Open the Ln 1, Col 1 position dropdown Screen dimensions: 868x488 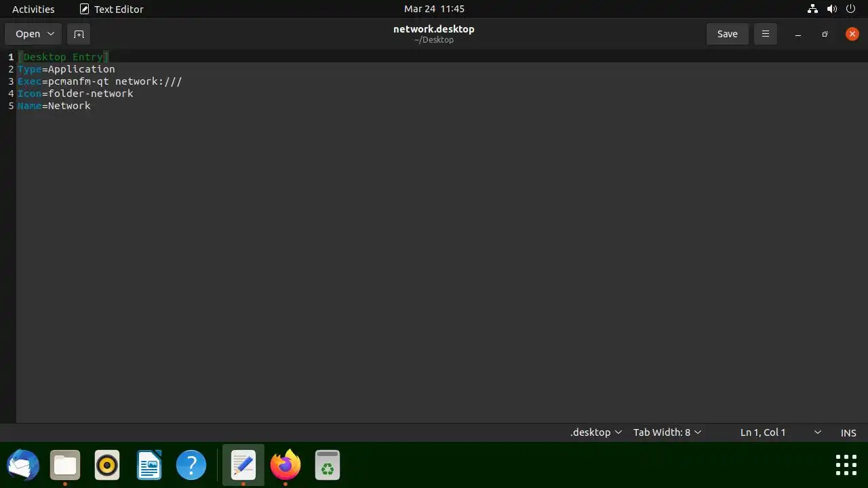(x=781, y=432)
